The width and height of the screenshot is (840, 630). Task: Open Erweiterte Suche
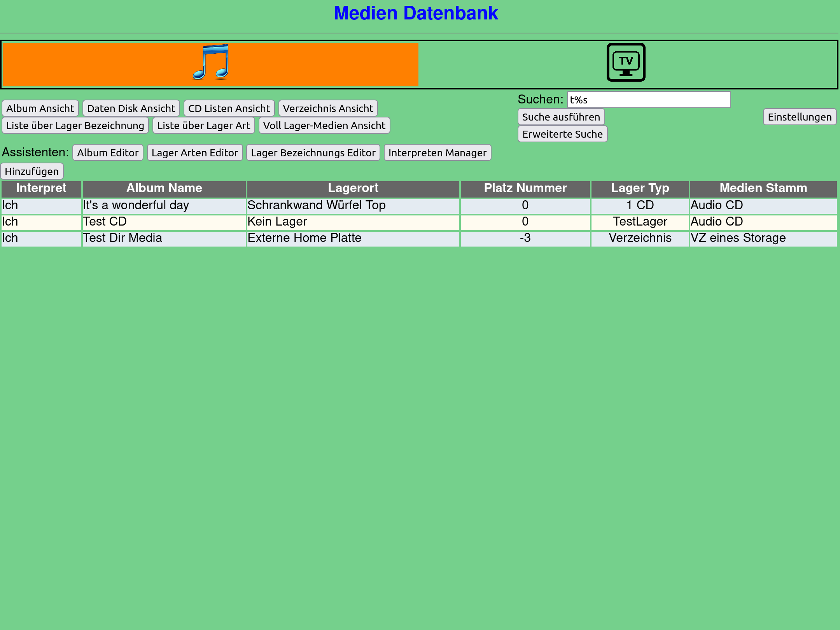click(562, 134)
